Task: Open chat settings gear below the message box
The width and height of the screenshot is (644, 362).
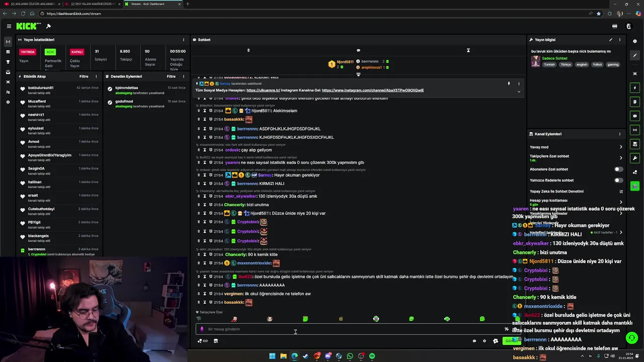Action: click(485, 341)
